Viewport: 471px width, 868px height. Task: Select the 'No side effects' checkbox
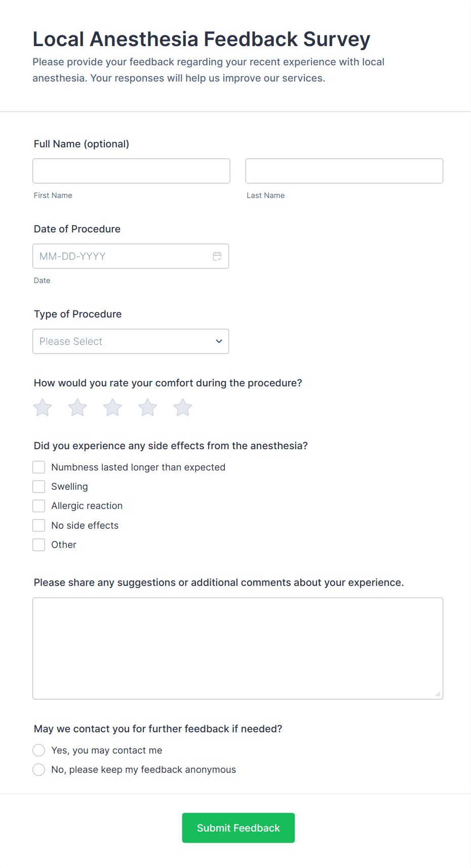(39, 525)
